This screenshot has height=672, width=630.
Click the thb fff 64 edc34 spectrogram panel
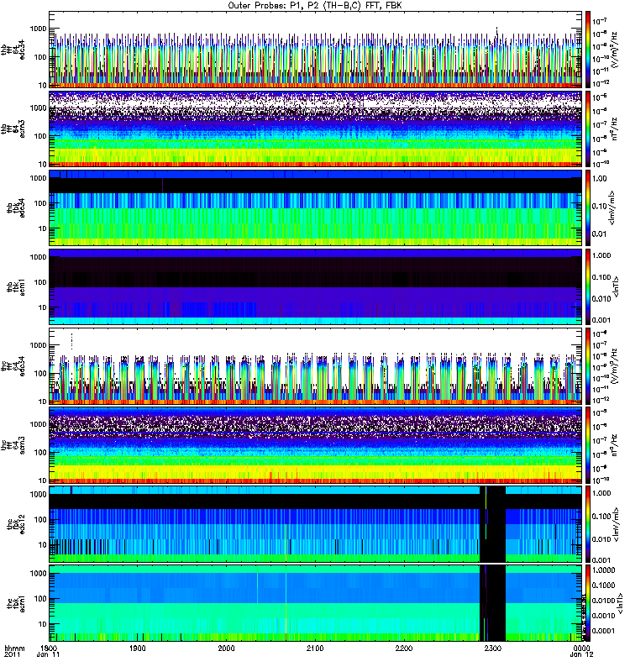316,50
